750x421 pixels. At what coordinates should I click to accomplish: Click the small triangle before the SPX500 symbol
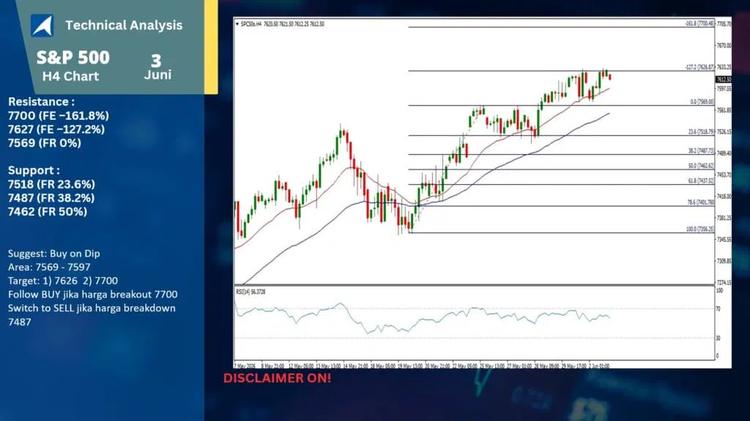(237, 23)
